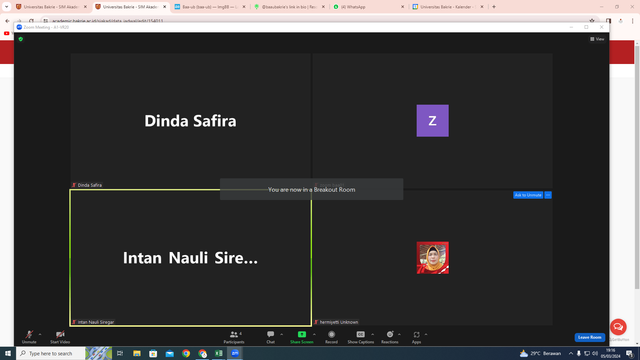Expand chat options arrow beside Chat
This screenshot has height=360, width=640.
[x=282, y=334]
